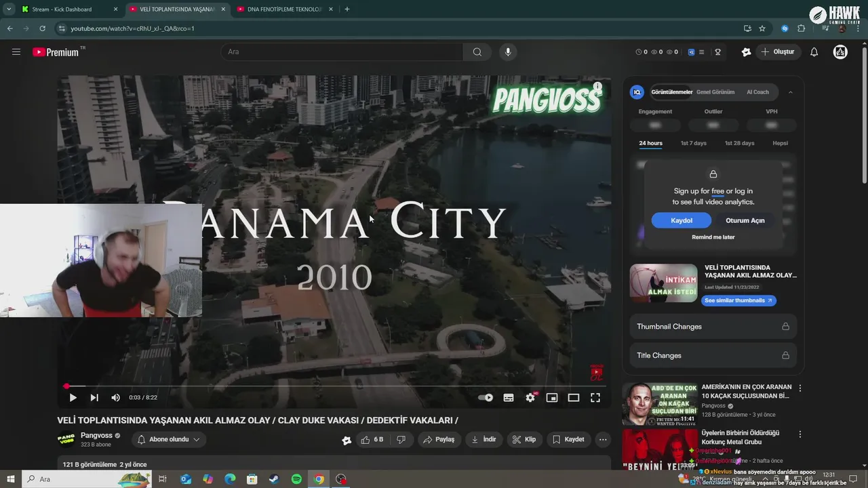
Task: Share the video via Paylaş
Action: pos(439,440)
